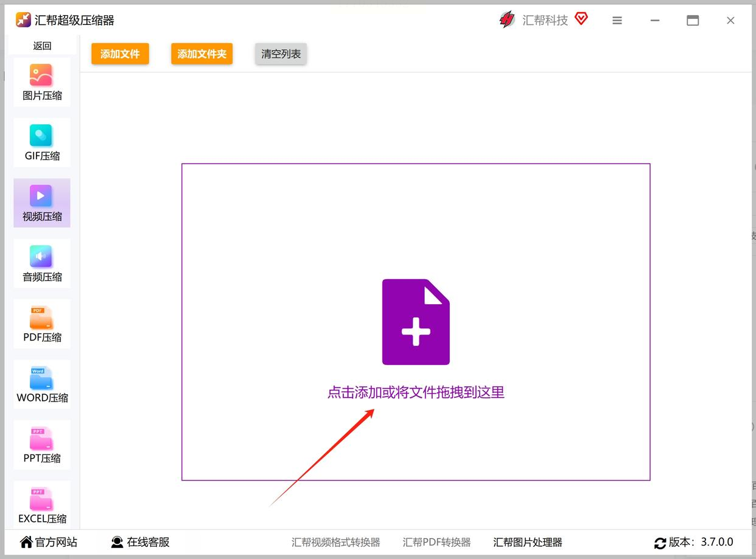Click 返回 to go back

pos(42,46)
